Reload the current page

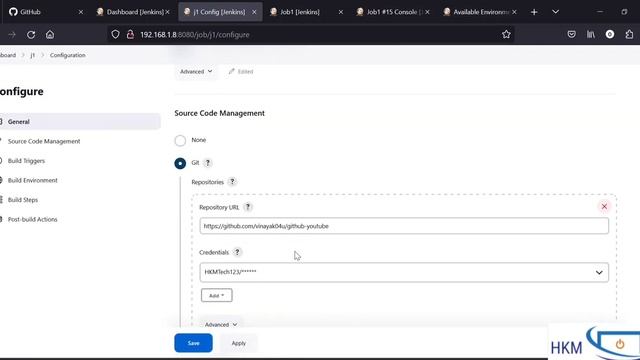(x=31, y=35)
